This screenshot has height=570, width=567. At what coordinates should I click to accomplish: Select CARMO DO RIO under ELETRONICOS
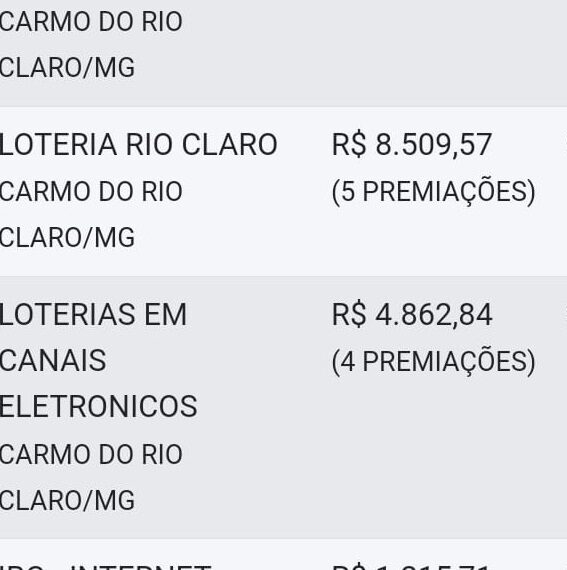[91, 454]
